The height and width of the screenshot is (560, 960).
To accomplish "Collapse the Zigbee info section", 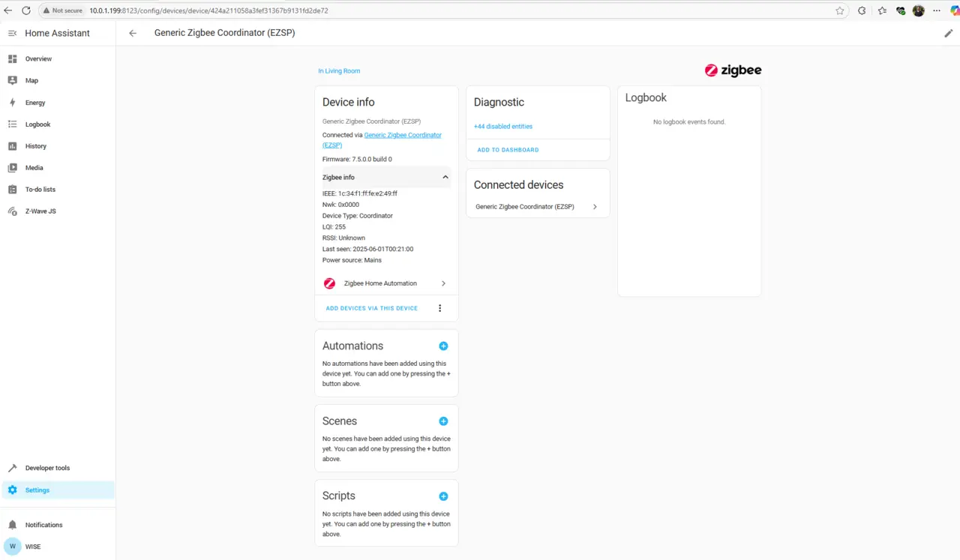I will 445,177.
